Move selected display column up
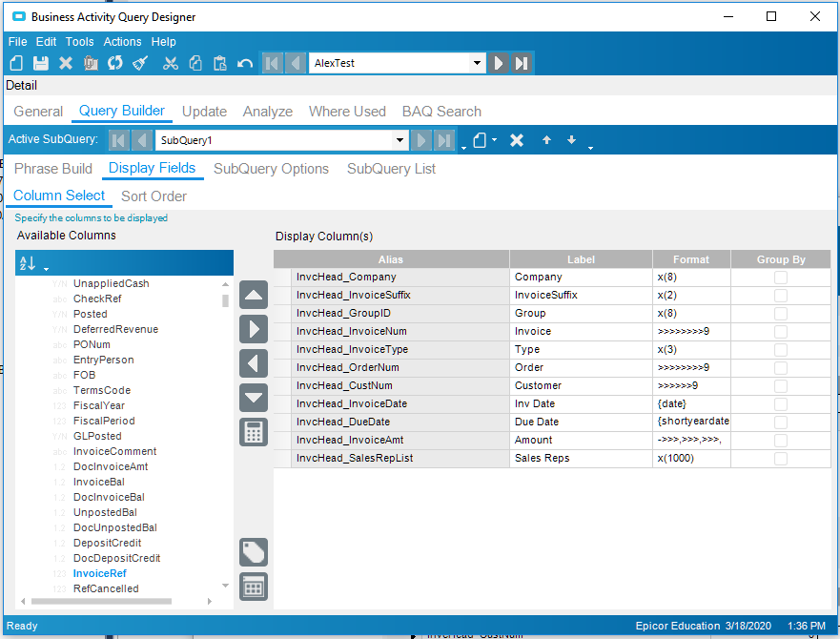Image resolution: width=840 pixels, height=639 pixels. [254, 295]
